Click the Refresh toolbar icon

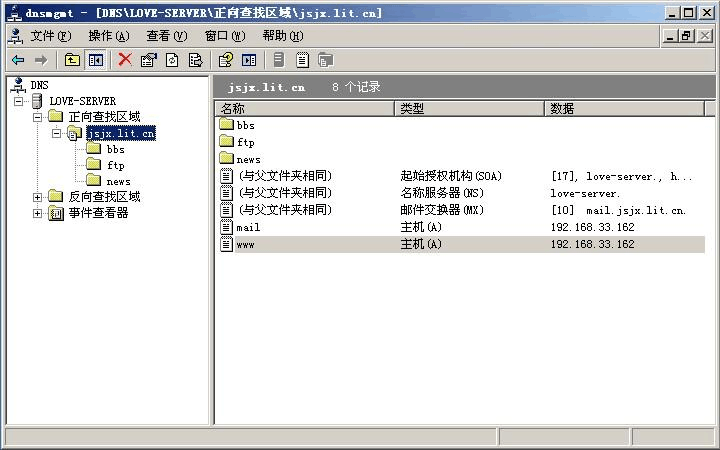click(172, 60)
